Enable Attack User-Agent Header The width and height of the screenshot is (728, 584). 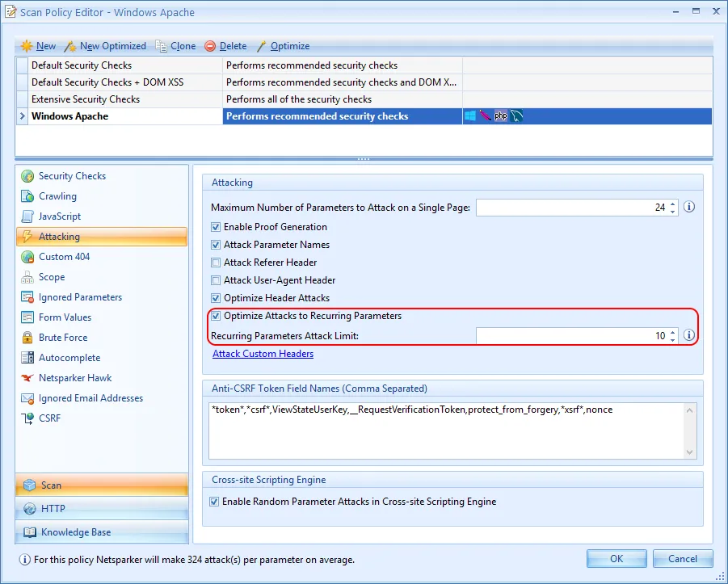pos(216,280)
